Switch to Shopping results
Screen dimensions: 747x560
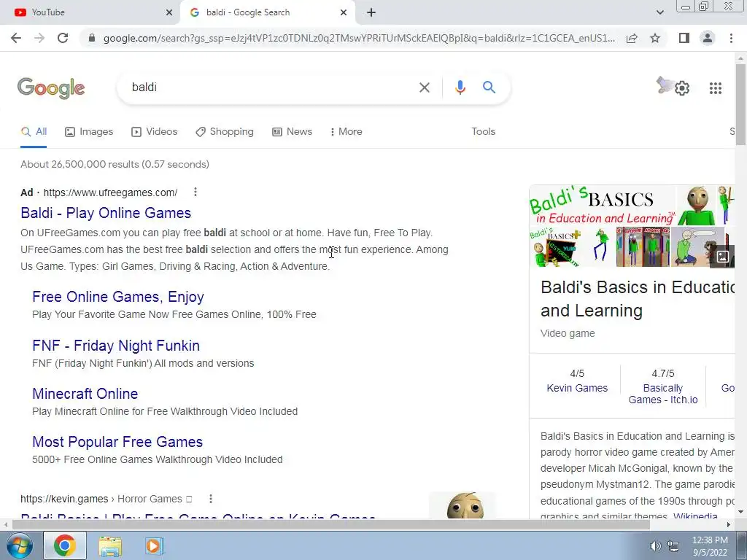(x=225, y=131)
